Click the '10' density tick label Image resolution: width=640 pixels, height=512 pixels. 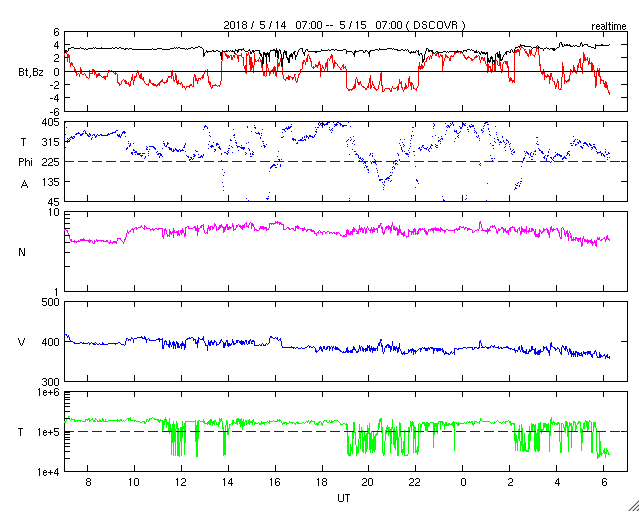pos(54,214)
